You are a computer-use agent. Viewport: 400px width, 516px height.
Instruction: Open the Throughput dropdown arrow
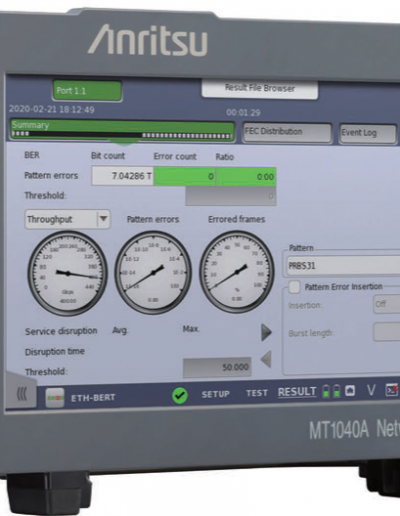click(104, 219)
